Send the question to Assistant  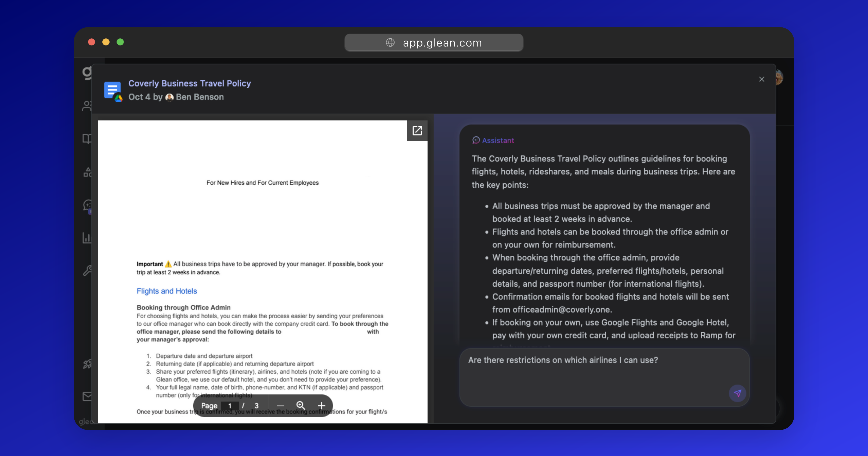pyautogui.click(x=737, y=393)
